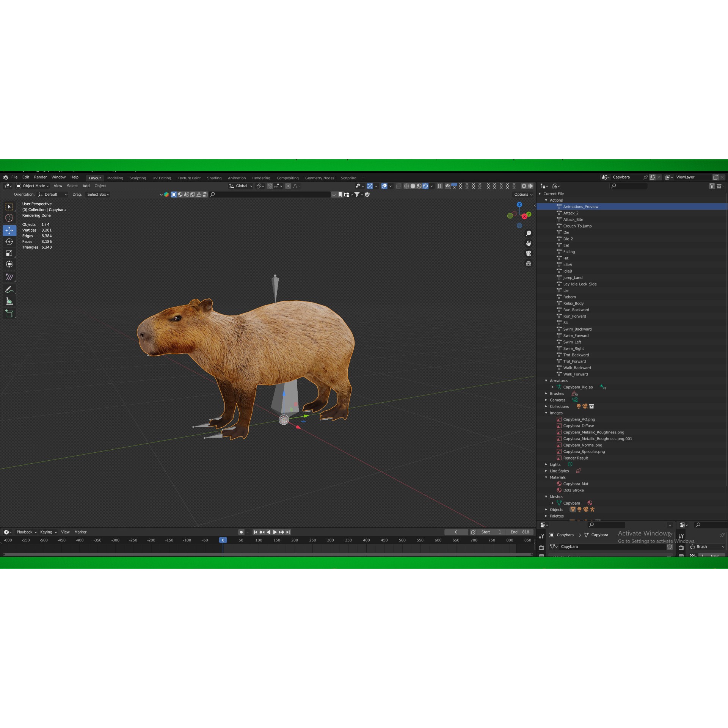Click the Capybara_Mat material color icon
This screenshot has width=728, height=728.
[x=559, y=484]
